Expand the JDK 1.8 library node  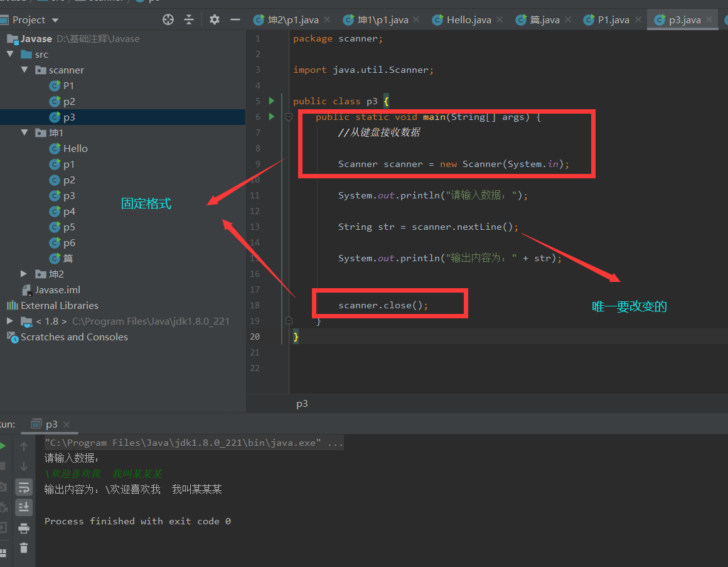tap(10, 321)
